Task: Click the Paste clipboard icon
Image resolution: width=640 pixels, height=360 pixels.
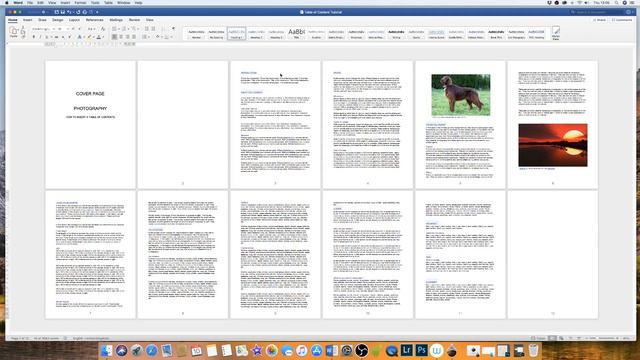Action: tap(13, 31)
